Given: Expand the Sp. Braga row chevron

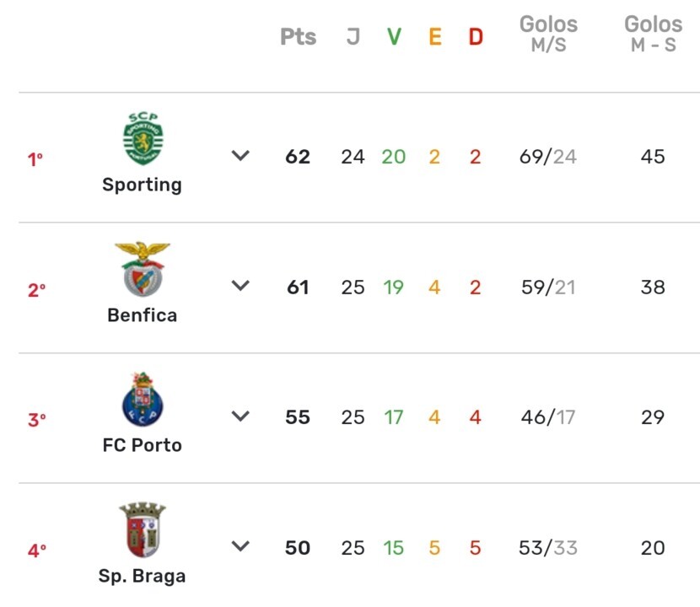Looking at the screenshot, I should [241, 547].
